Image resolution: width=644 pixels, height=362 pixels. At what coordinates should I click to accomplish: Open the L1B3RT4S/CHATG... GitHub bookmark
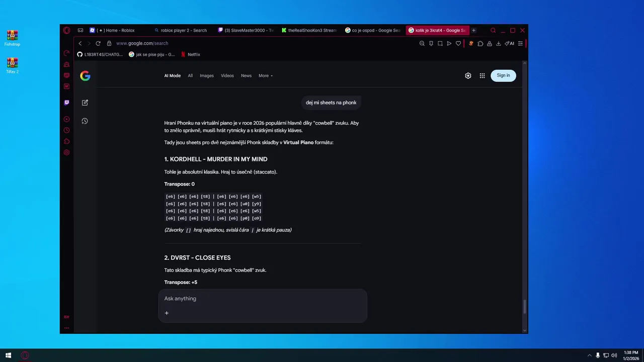coord(100,54)
